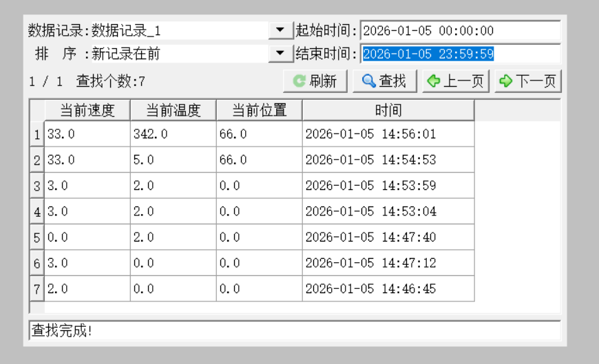Viewport: 599px width, 364px height.
Task: Select row header 1
Action: (x=37, y=134)
